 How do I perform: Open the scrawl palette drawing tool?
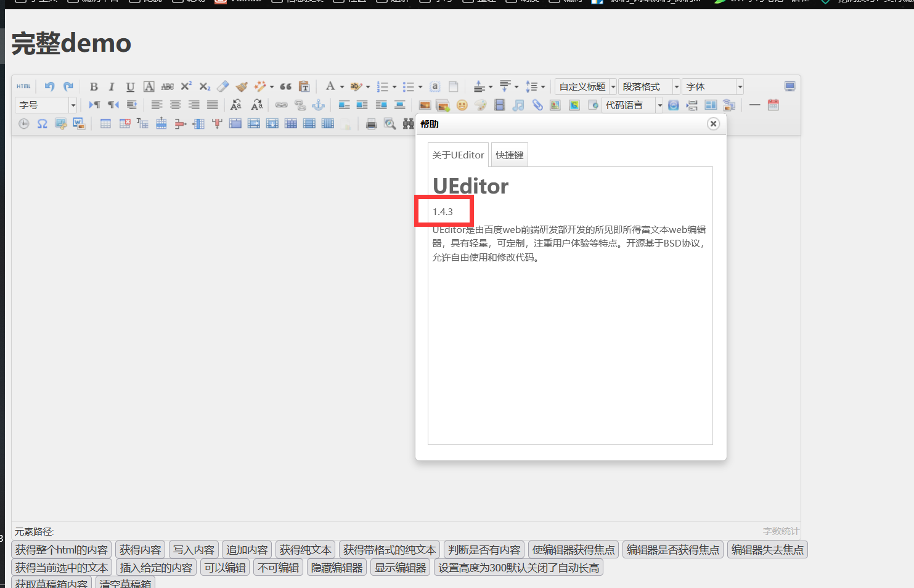(x=481, y=105)
